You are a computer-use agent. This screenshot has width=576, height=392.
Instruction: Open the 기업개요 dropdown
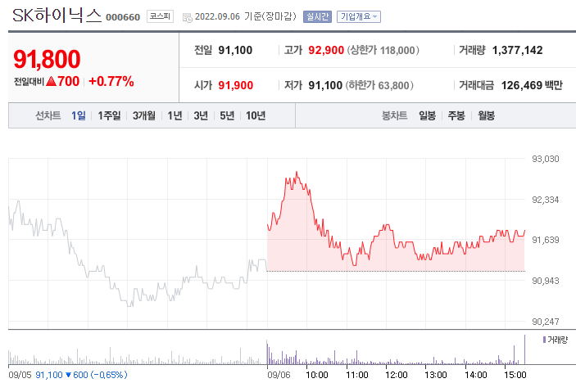pos(359,16)
